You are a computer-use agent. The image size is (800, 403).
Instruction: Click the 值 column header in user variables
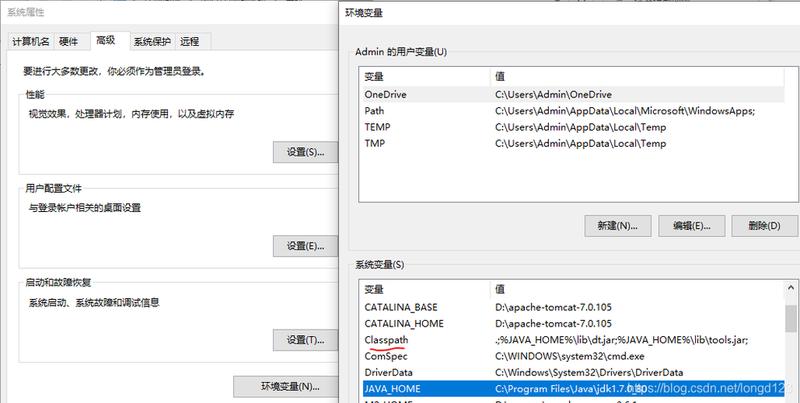[x=637, y=77]
